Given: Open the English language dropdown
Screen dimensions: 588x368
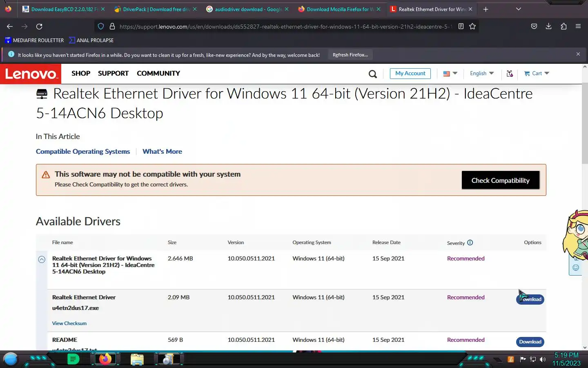Looking at the screenshot, I should tap(482, 73).
